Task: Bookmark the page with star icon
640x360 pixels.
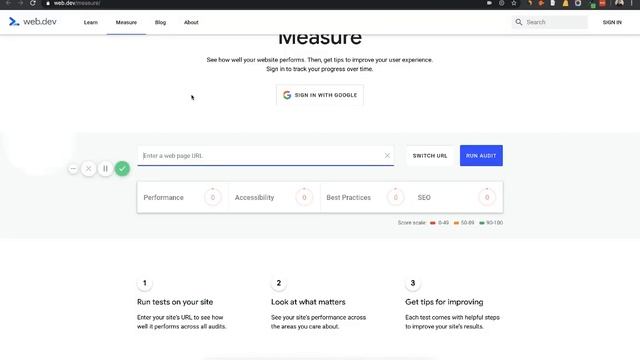Action: point(514,3)
